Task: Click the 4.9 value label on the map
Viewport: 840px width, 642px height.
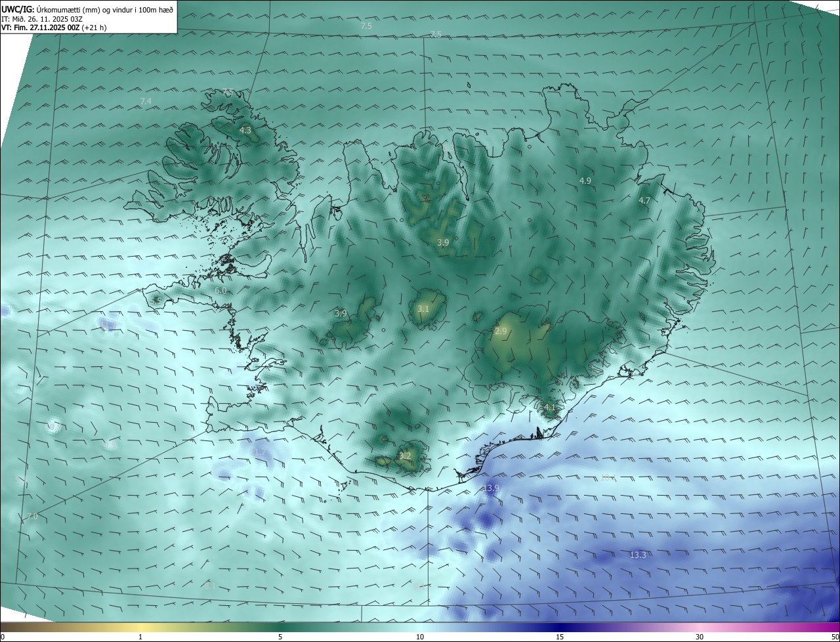Action: pyautogui.click(x=585, y=181)
